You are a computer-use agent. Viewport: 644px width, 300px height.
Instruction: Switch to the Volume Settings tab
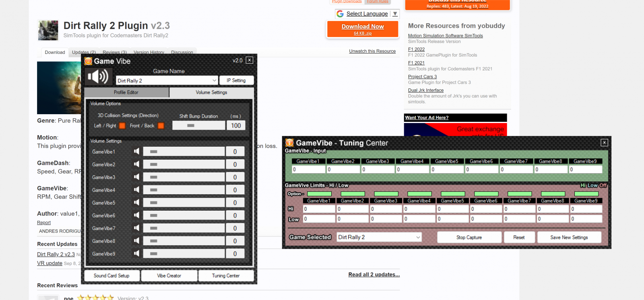click(212, 92)
